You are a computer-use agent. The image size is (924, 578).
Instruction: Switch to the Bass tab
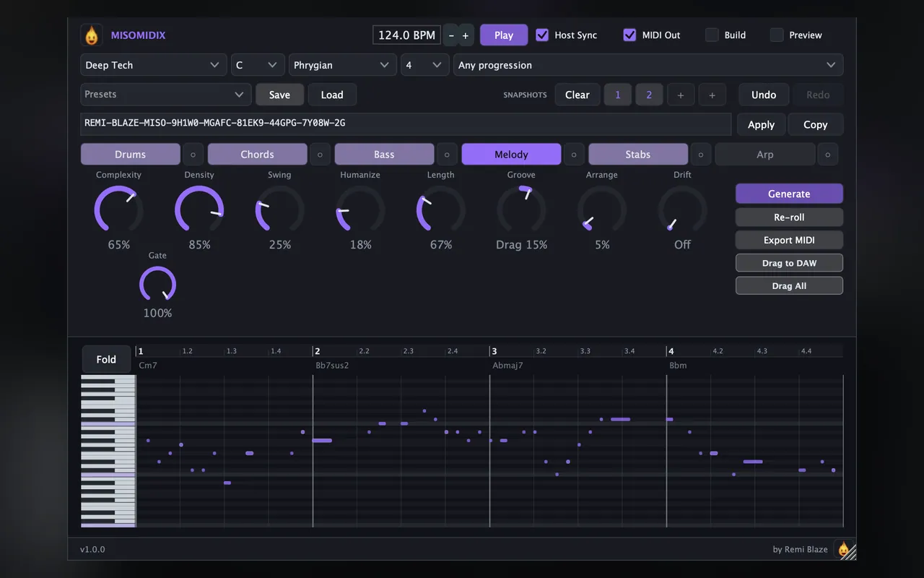(385, 155)
